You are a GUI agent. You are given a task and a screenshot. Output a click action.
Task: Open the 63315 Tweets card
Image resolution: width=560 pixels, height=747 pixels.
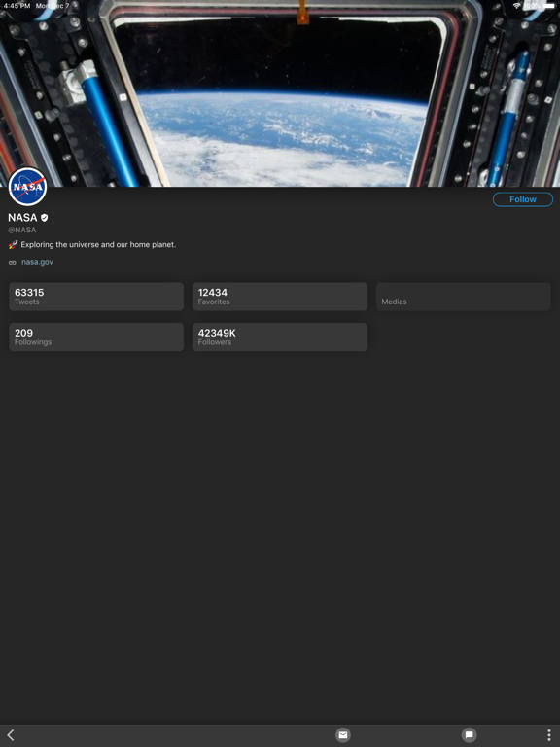96,297
